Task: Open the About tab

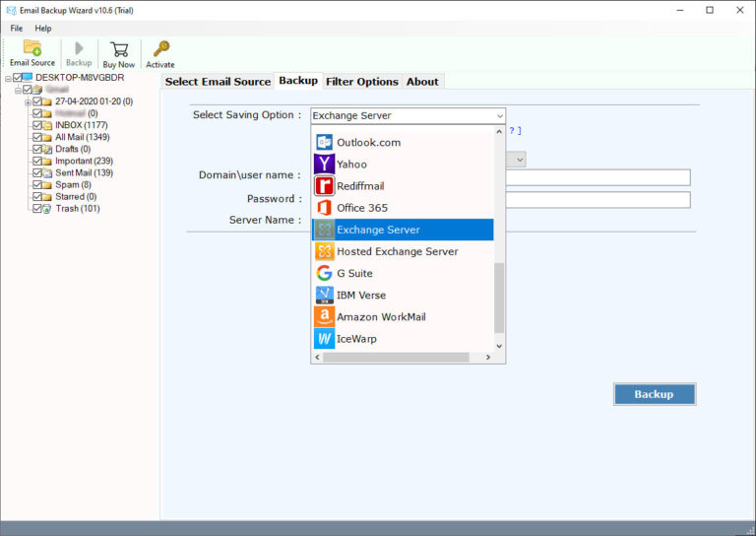Action: (x=422, y=82)
